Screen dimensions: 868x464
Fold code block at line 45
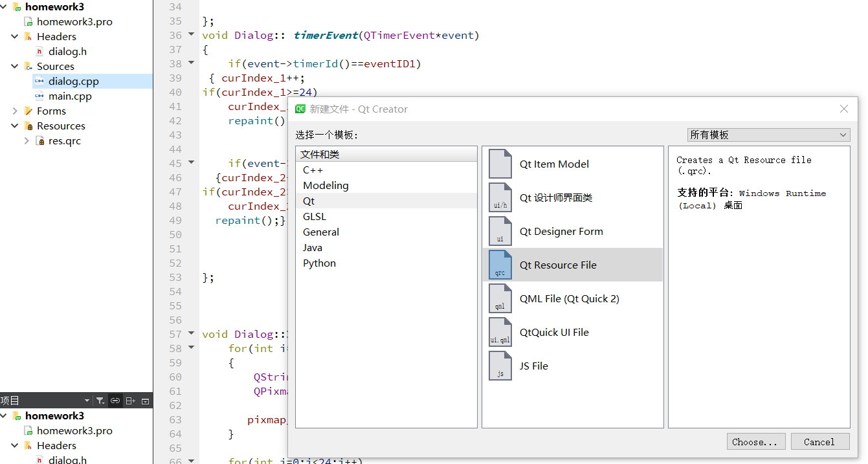(x=191, y=162)
